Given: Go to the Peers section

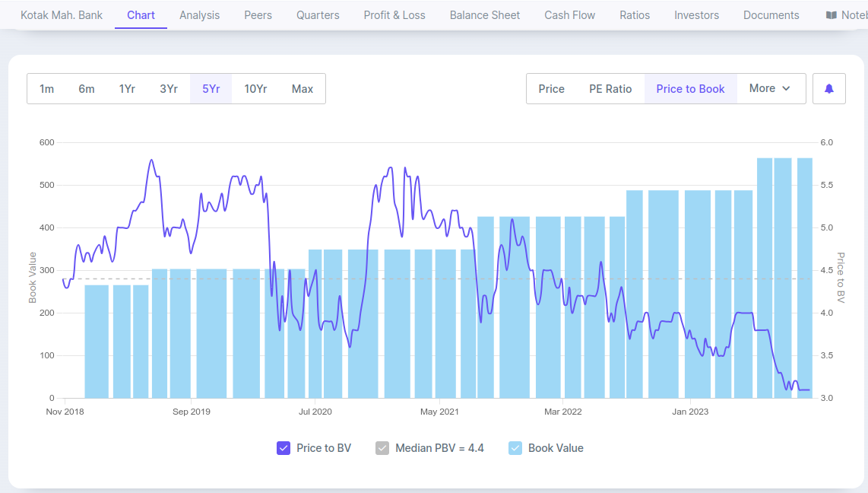Looking at the screenshot, I should [258, 15].
